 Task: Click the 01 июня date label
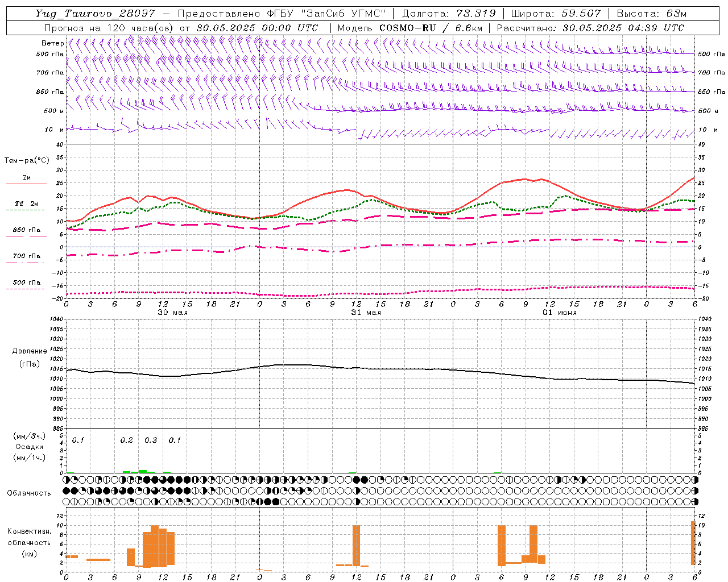(559, 313)
